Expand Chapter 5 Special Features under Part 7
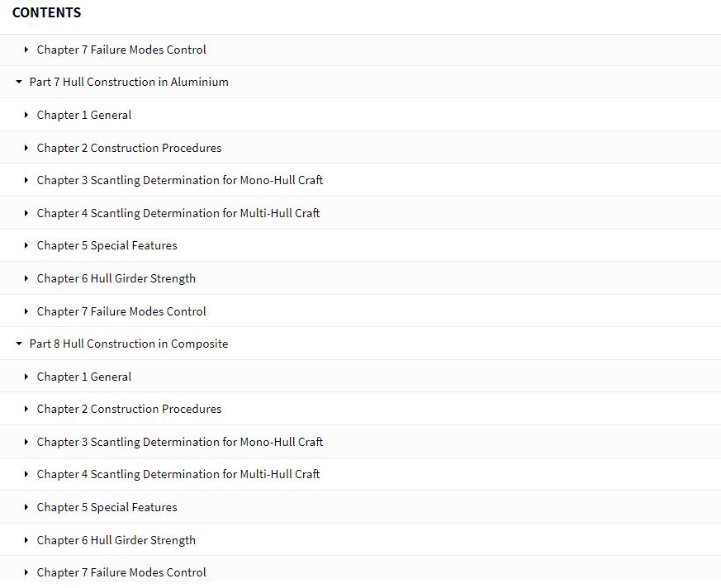The height and width of the screenshot is (588, 721). point(26,245)
